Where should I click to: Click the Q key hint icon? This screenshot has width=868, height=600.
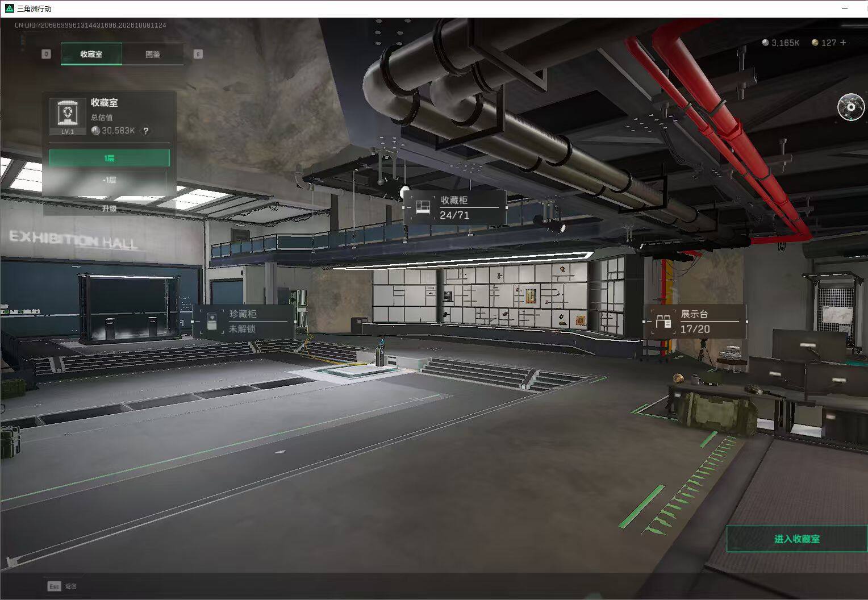[47, 54]
